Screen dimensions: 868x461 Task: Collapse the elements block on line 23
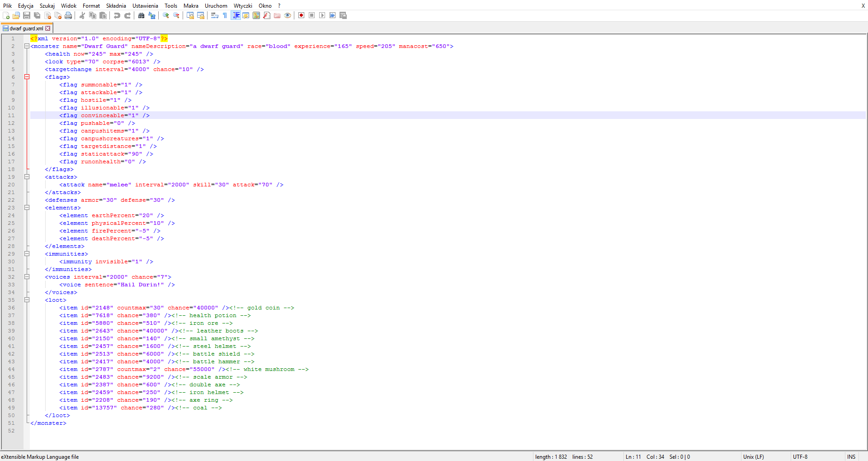coord(27,208)
